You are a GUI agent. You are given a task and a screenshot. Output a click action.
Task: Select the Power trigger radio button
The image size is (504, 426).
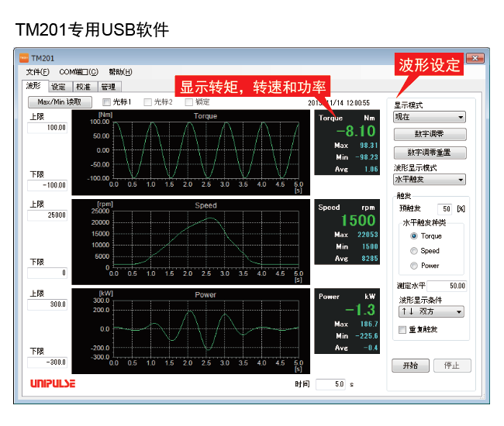click(414, 266)
